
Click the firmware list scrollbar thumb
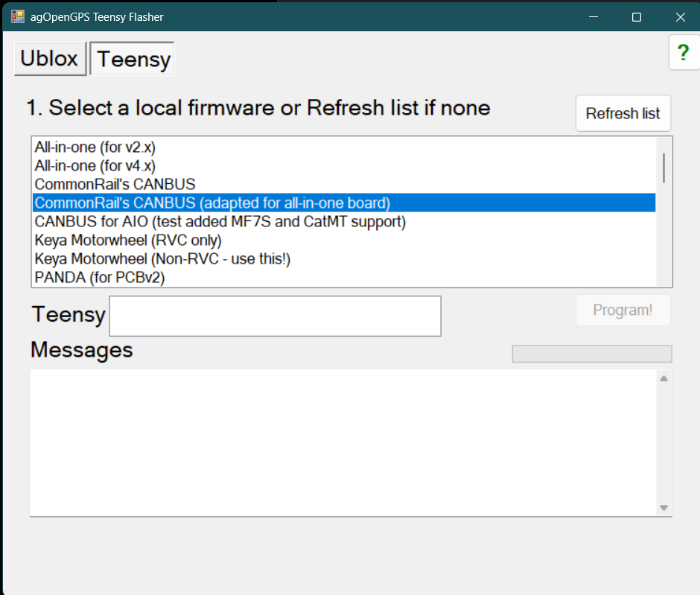[664, 168]
